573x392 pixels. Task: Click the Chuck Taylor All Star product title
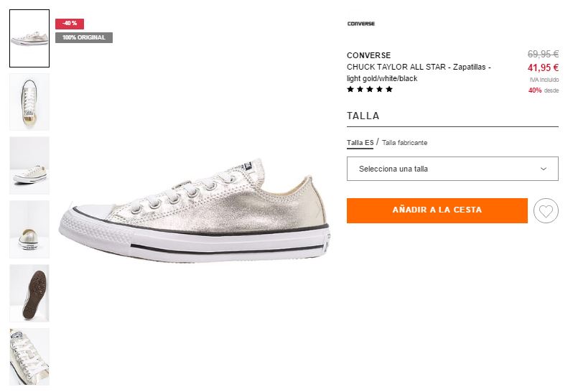tap(419, 73)
